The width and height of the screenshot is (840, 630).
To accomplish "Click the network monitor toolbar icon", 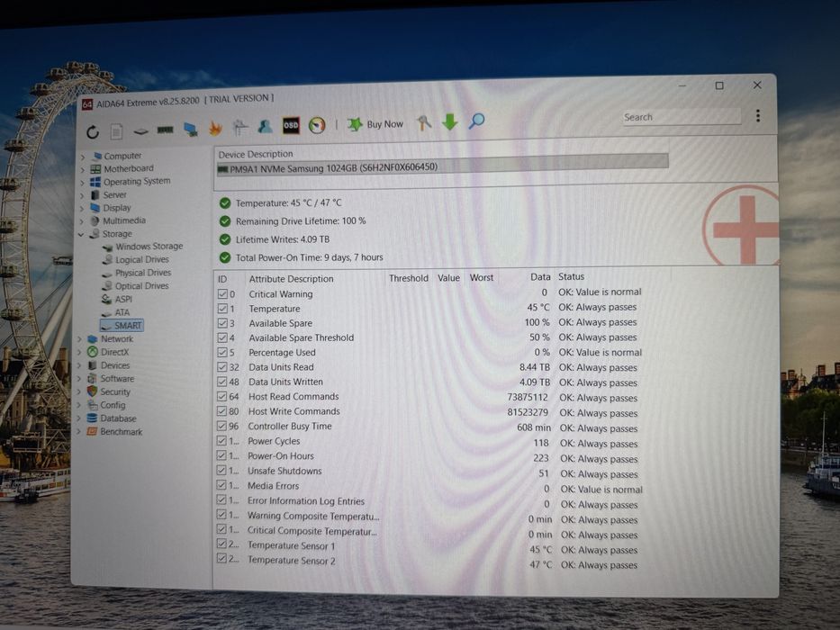I will tap(190, 129).
